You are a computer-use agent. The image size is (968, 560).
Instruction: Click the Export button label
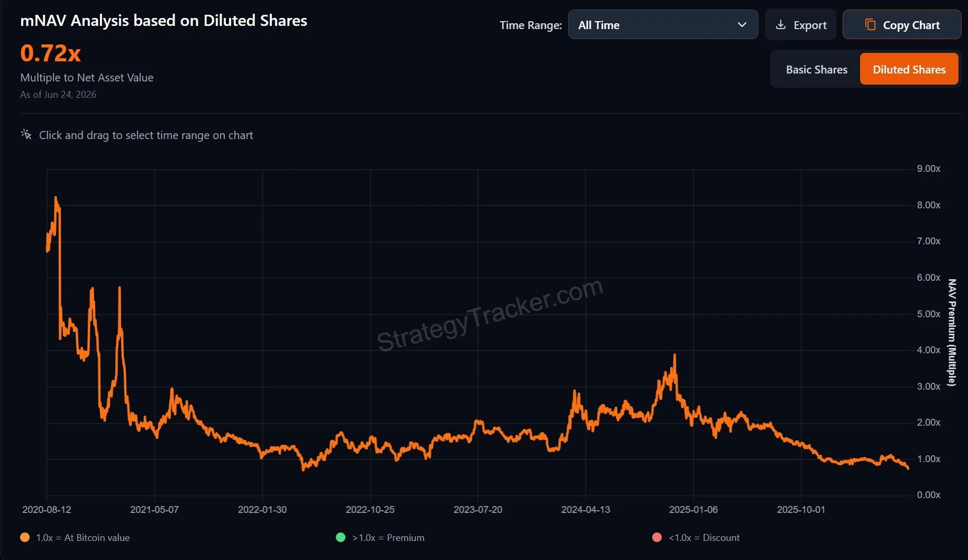coord(810,25)
